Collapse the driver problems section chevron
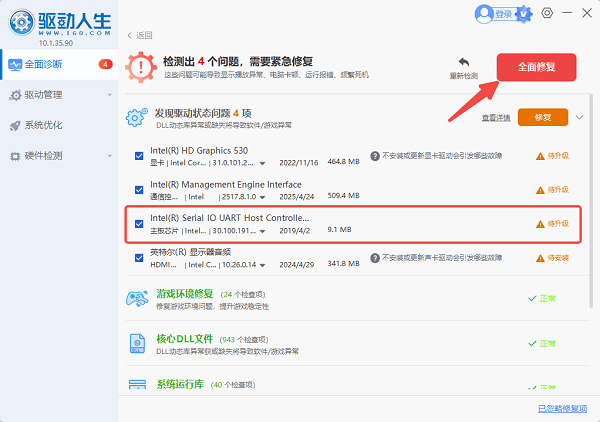The width and height of the screenshot is (600, 422). [x=579, y=117]
